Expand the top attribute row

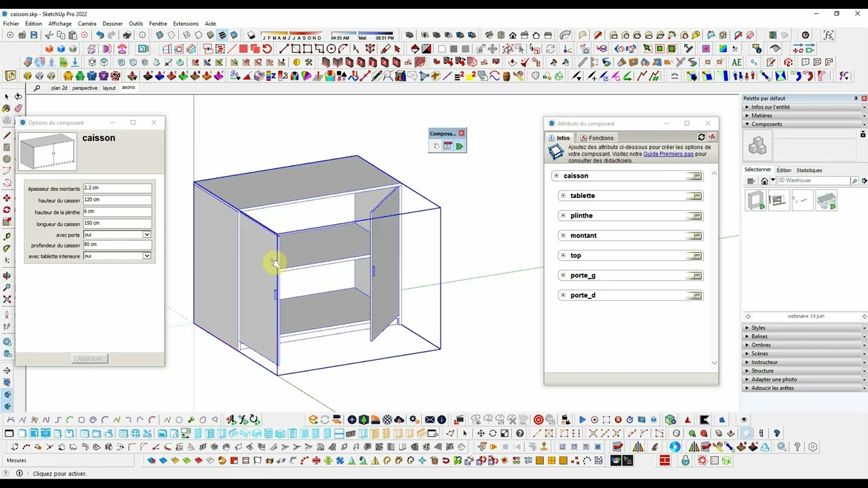point(563,256)
